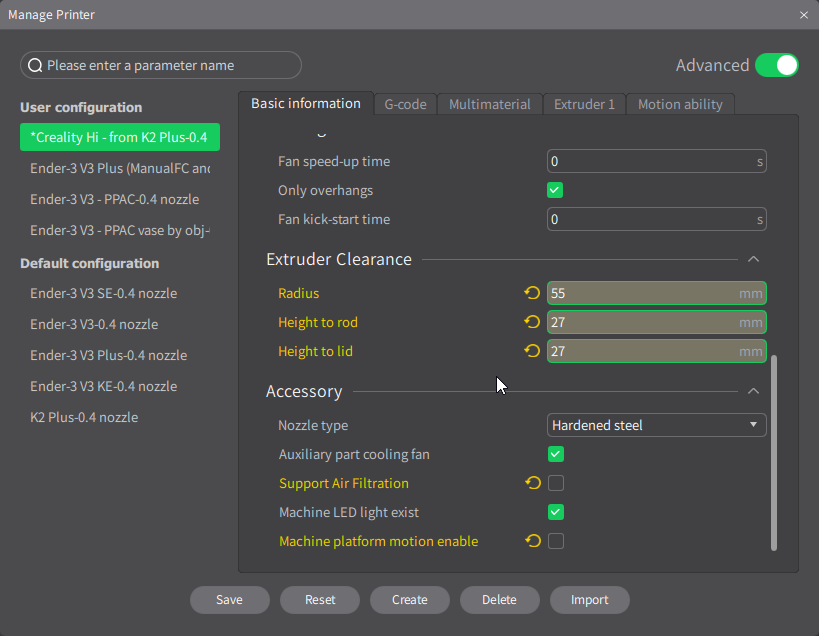This screenshot has width=819, height=636.
Task: Toggle the Advanced mode switch
Action: [x=776, y=65]
